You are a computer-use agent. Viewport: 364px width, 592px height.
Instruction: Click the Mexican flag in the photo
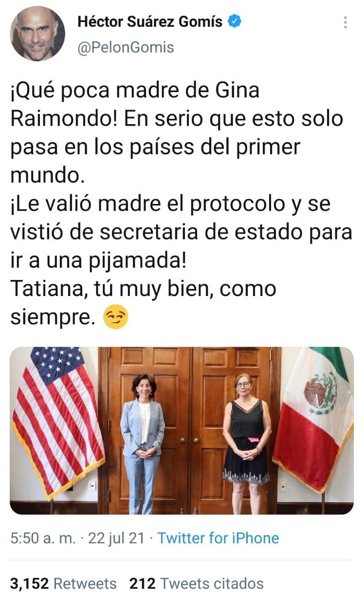(314, 414)
